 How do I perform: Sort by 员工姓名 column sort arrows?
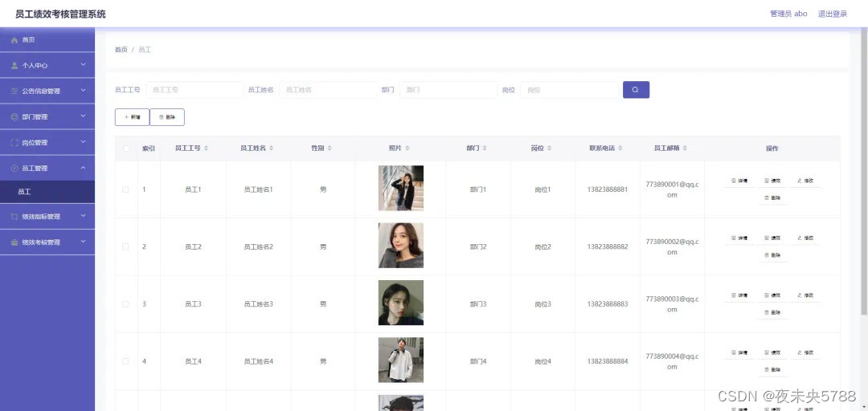click(x=272, y=149)
